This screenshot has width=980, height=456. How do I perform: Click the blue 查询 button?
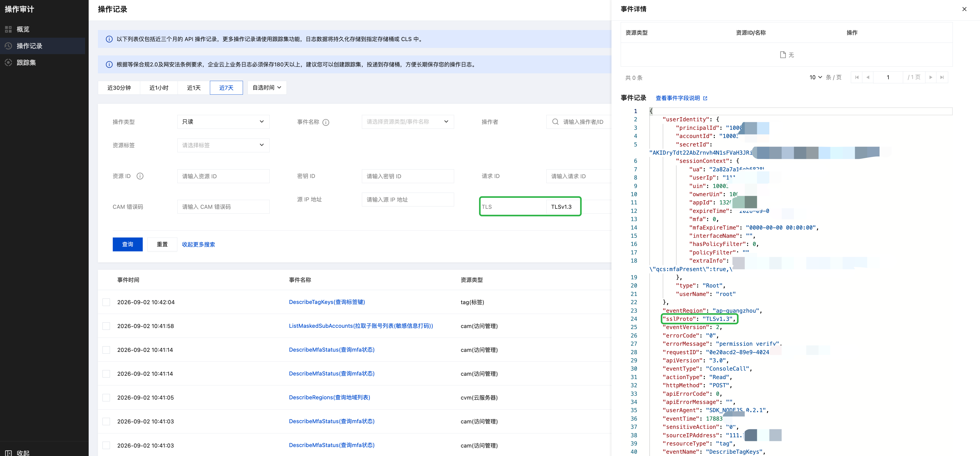tap(127, 244)
